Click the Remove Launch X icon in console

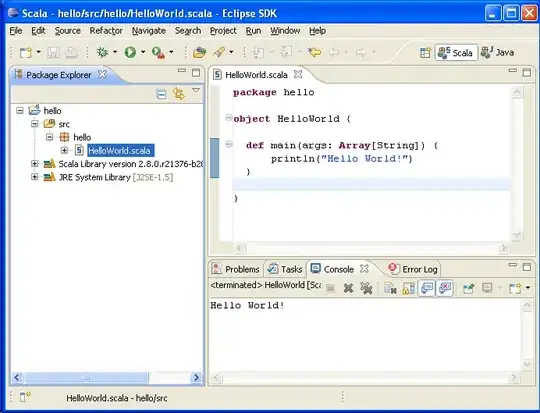348,288
